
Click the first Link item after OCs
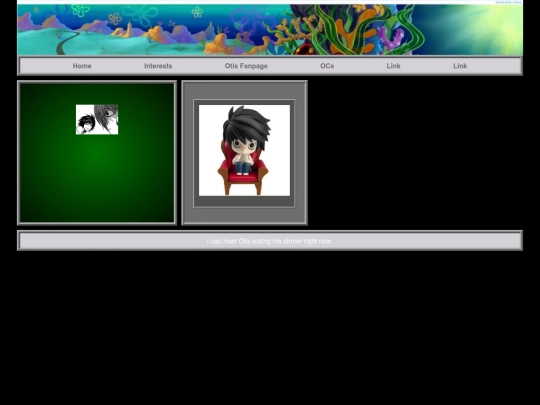click(x=393, y=66)
